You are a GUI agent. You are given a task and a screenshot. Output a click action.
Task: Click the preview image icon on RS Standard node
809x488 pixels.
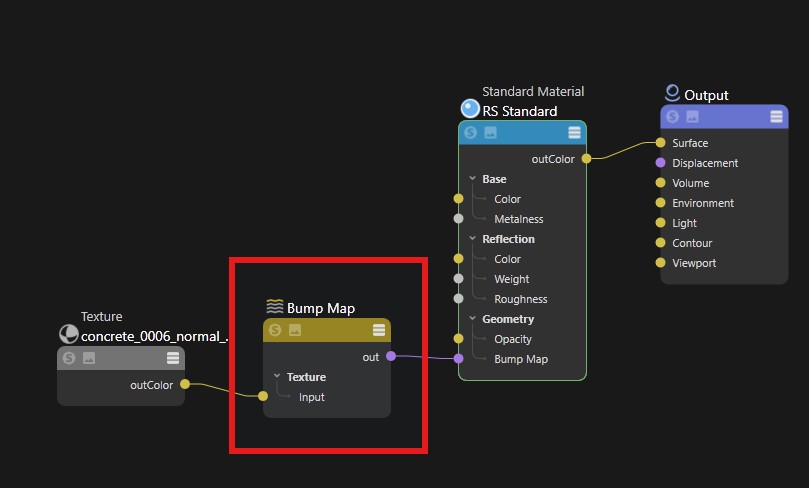pos(491,133)
